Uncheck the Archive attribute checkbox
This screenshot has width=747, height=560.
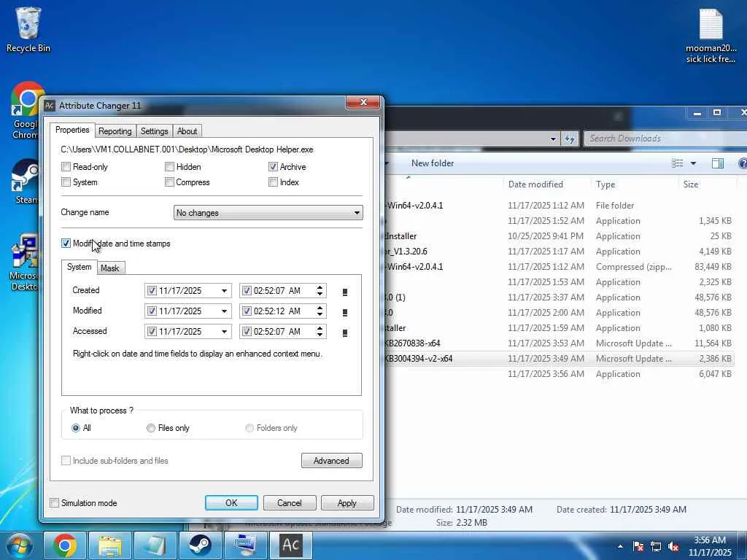pos(273,167)
